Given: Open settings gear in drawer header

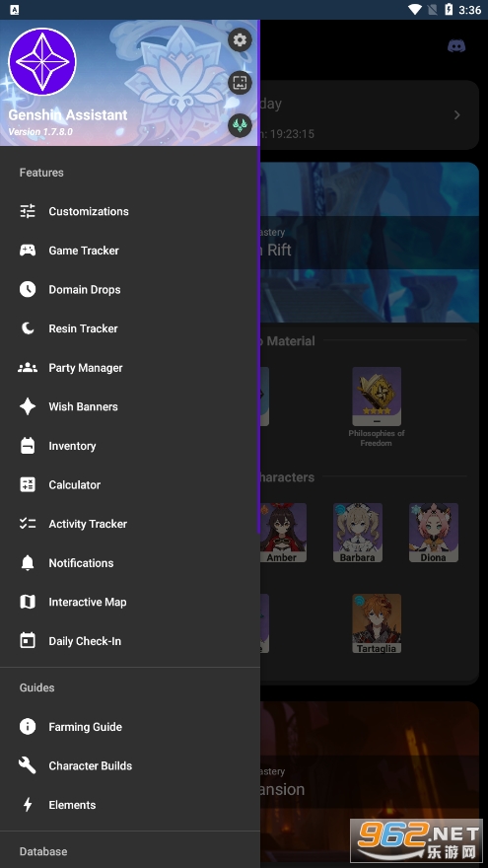Looking at the screenshot, I should tap(240, 39).
